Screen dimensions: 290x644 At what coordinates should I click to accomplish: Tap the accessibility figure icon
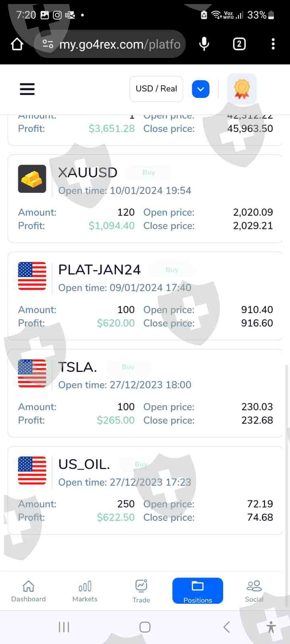(x=271, y=627)
